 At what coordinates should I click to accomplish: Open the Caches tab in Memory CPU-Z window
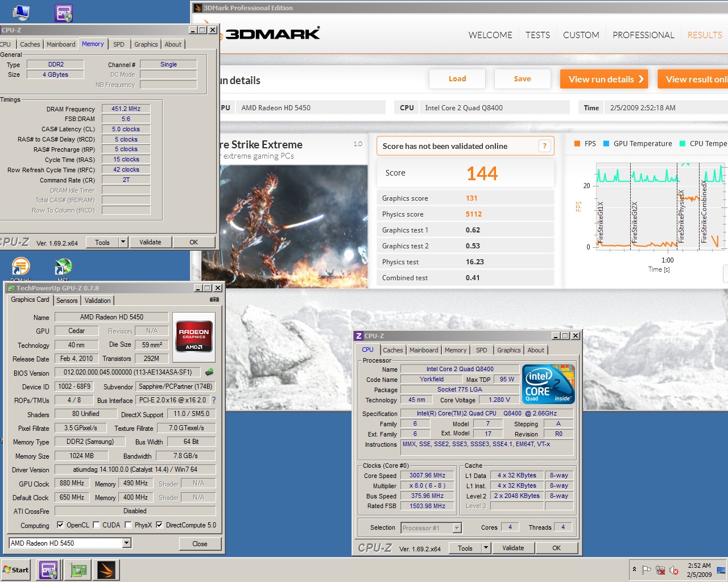coord(30,44)
